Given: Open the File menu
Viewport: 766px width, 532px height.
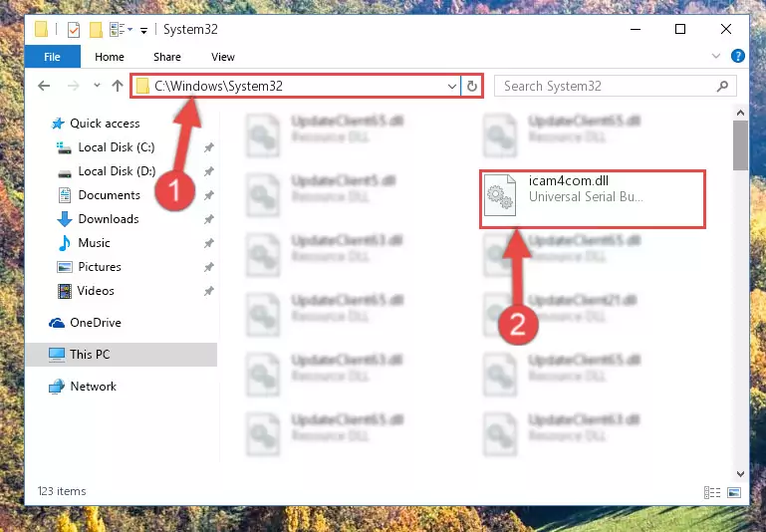Looking at the screenshot, I should coord(52,57).
